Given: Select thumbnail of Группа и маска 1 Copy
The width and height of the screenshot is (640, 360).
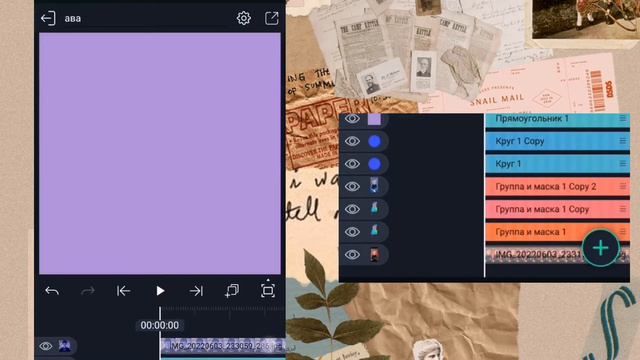Looking at the screenshot, I should pyautogui.click(x=374, y=209).
